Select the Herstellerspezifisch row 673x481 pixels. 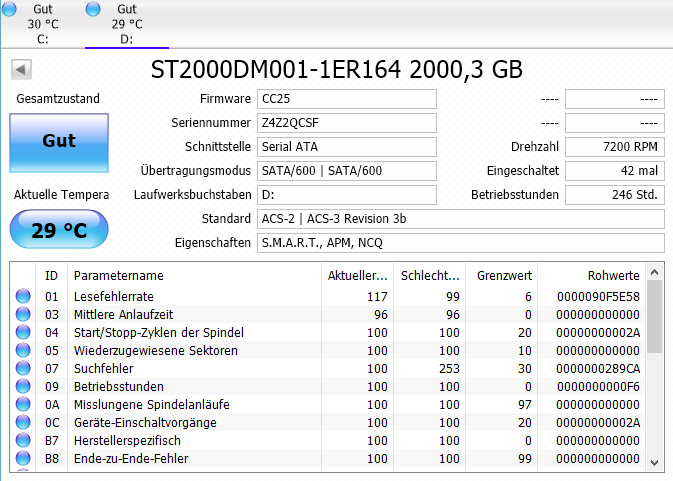pyautogui.click(x=327, y=441)
